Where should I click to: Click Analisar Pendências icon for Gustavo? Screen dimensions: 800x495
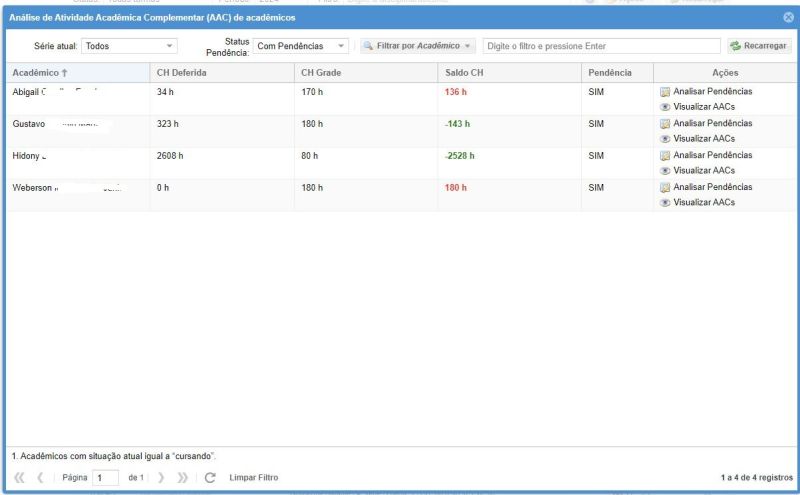tap(665, 124)
